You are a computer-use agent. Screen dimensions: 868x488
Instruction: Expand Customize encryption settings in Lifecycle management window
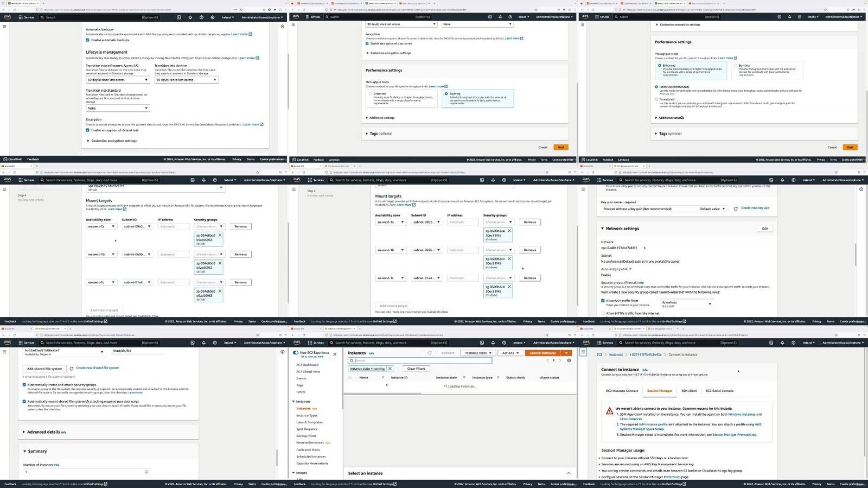tap(112, 141)
